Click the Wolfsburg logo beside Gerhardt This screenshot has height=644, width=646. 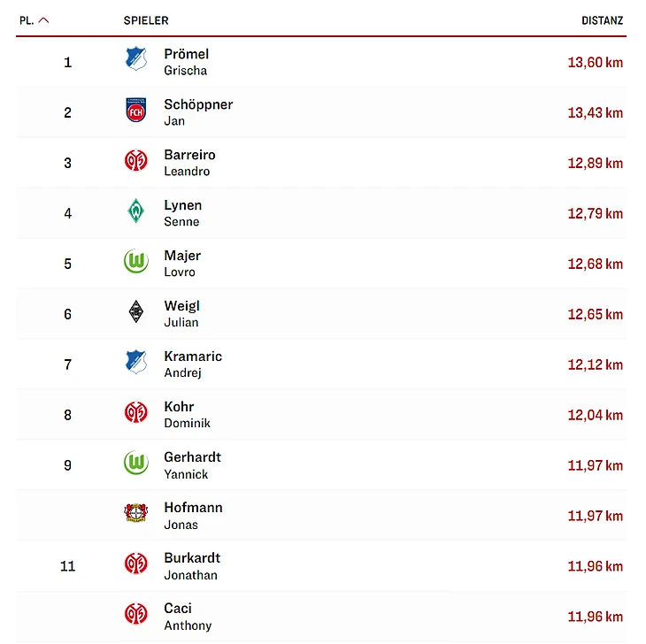click(x=135, y=464)
